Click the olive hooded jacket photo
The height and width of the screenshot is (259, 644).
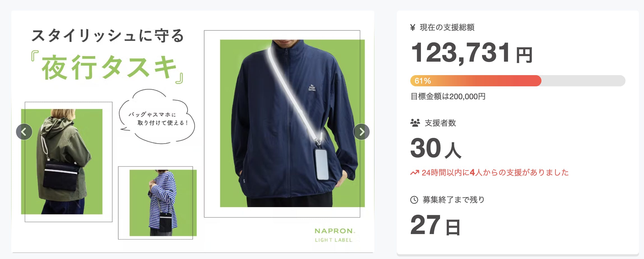[x=62, y=162]
